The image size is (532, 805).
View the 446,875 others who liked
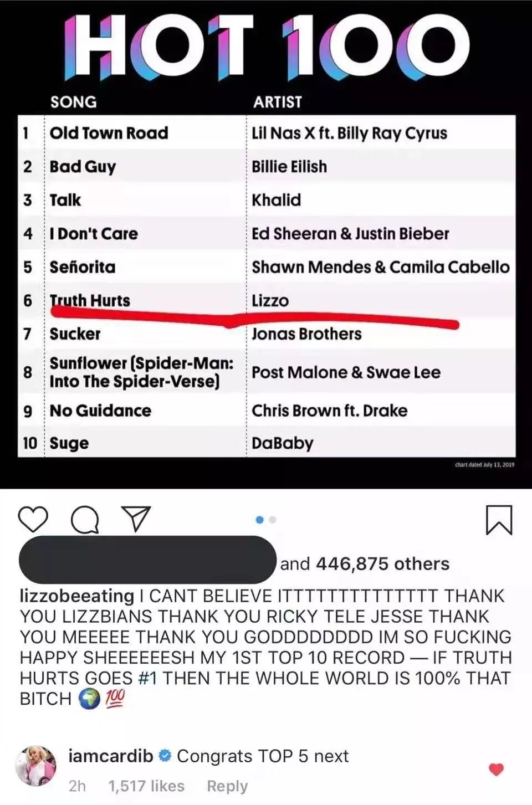click(x=382, y=564)
